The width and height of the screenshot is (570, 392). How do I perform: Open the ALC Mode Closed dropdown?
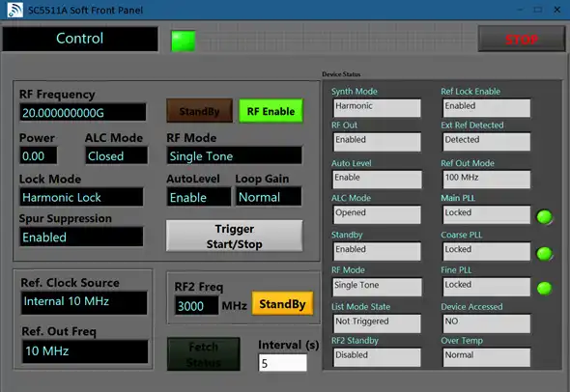point(116,155)
